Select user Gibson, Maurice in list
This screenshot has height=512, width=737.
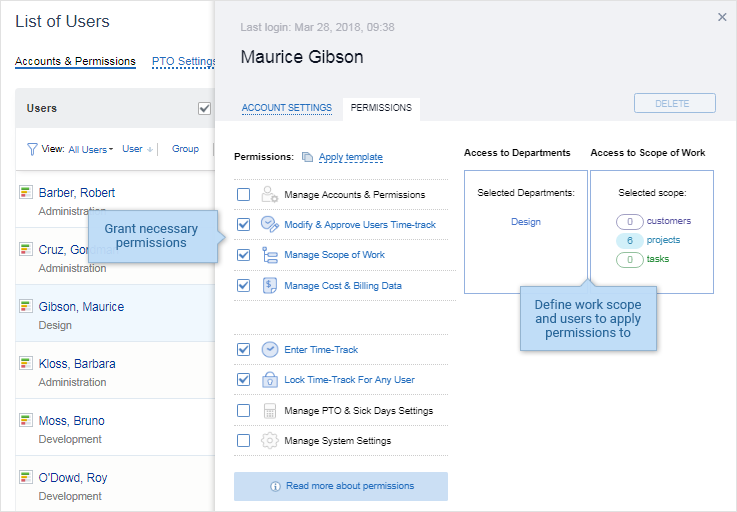click(x=81, y=307)
